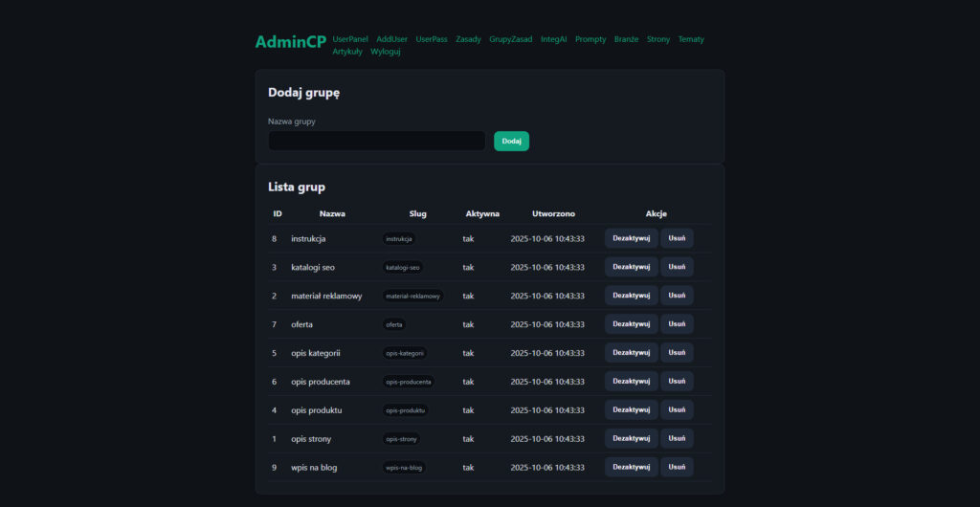
Task: Open the GrupyZasad navigation link
Action: [510, 39]
